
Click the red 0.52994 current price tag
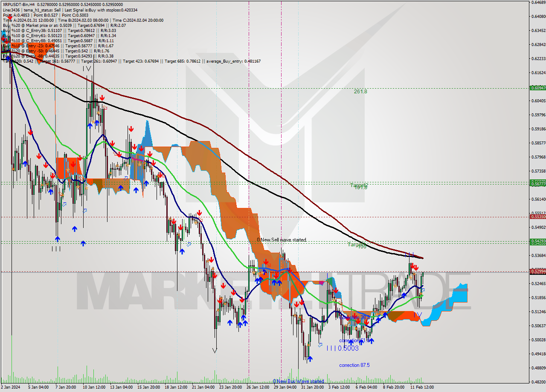tap(537, 271)
